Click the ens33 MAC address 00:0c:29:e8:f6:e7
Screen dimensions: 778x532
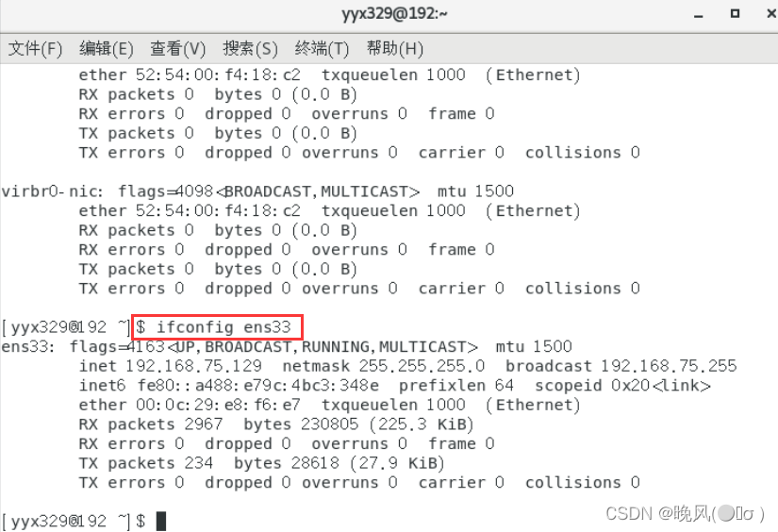pos(219,405)
